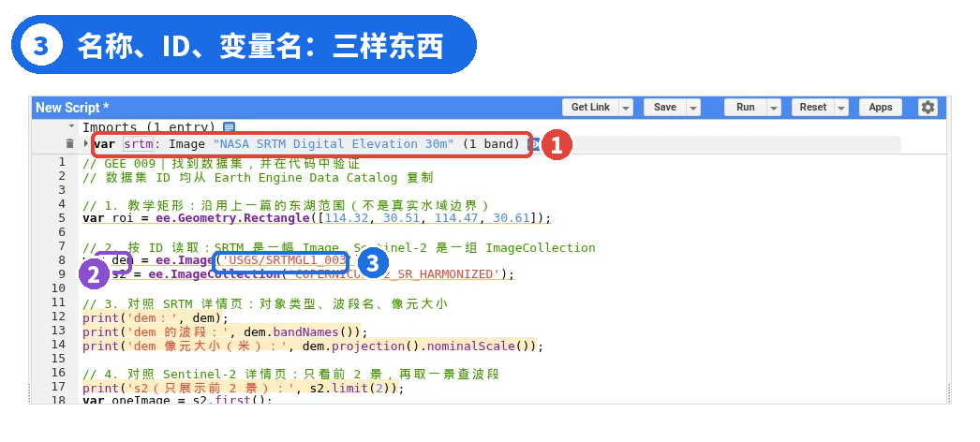Click line number 10 in the gutter
The height and width of the screenshot is (442, 980).
tap(58, 287)
